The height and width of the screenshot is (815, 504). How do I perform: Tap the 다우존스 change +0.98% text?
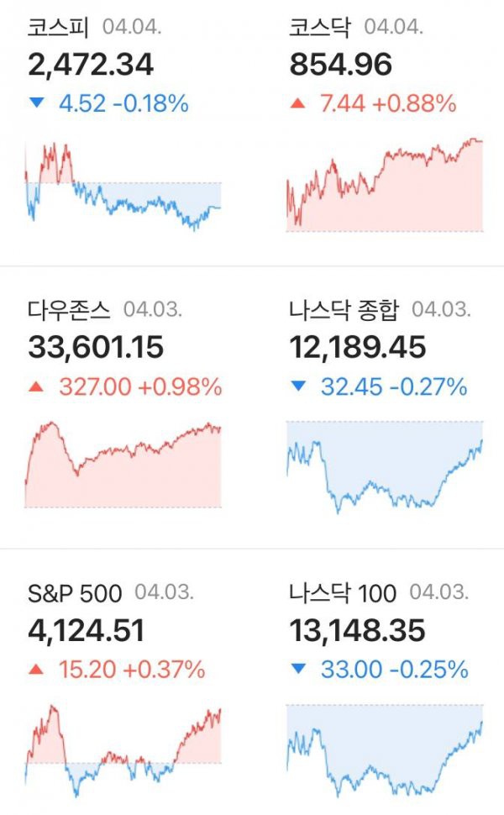[180, 386]
